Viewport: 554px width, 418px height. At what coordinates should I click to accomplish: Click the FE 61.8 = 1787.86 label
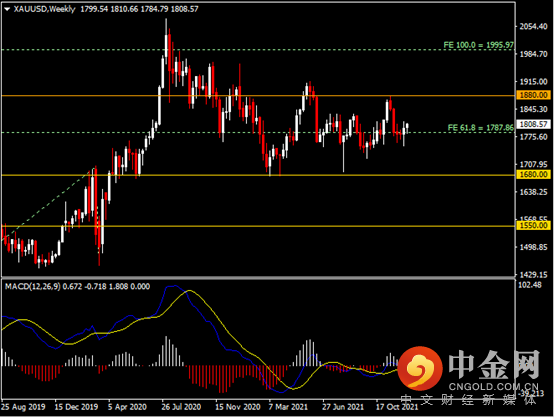[x=481, y=128]
